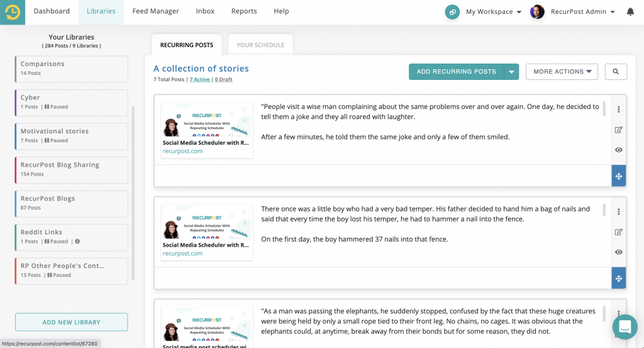The height and width of the screenshot is (348, 644).
Task: Click link title under wise man thumbnail
Action: tap(206, 143)
